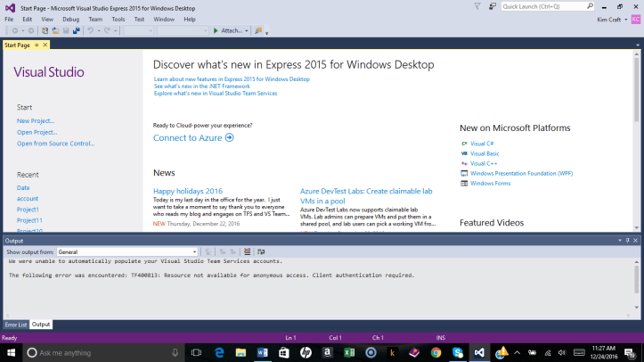Click the Visual Studio taskbar icon

pos(479,352)
